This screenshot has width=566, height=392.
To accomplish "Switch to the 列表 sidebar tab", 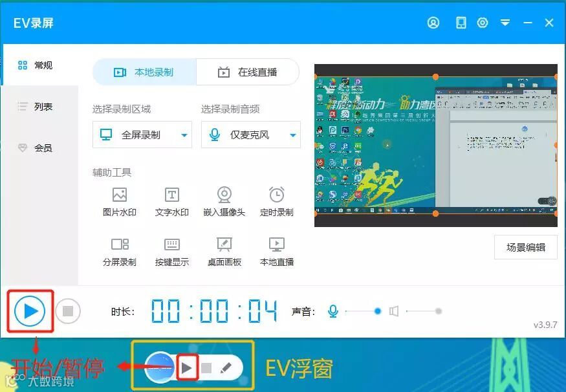I will tap(39, 107).
